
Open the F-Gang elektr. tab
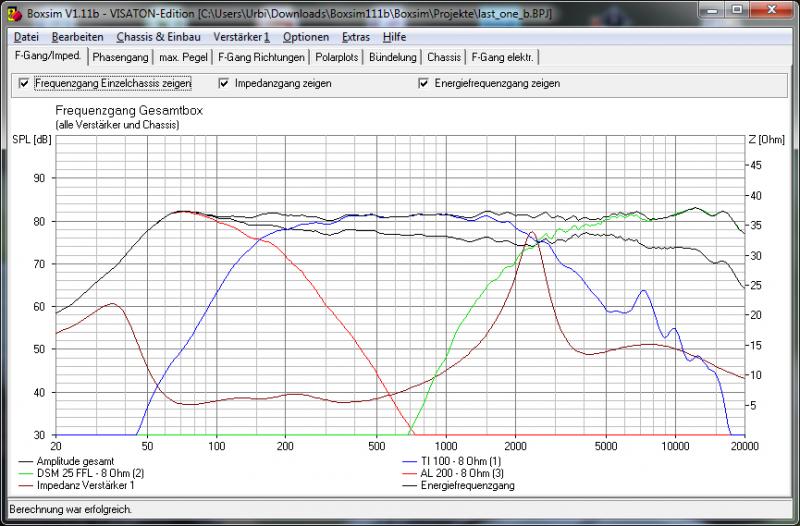[503, 58]
